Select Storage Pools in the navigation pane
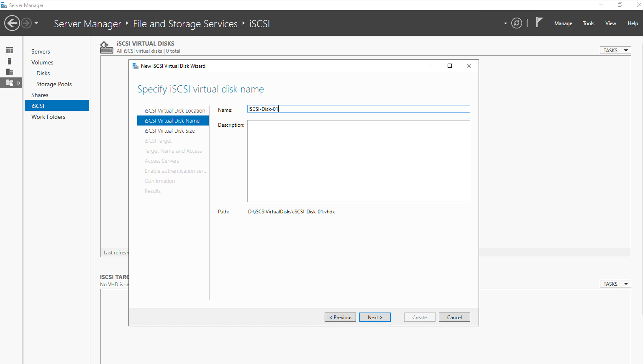This screenshot has height=364, width=643. point(54,84)
